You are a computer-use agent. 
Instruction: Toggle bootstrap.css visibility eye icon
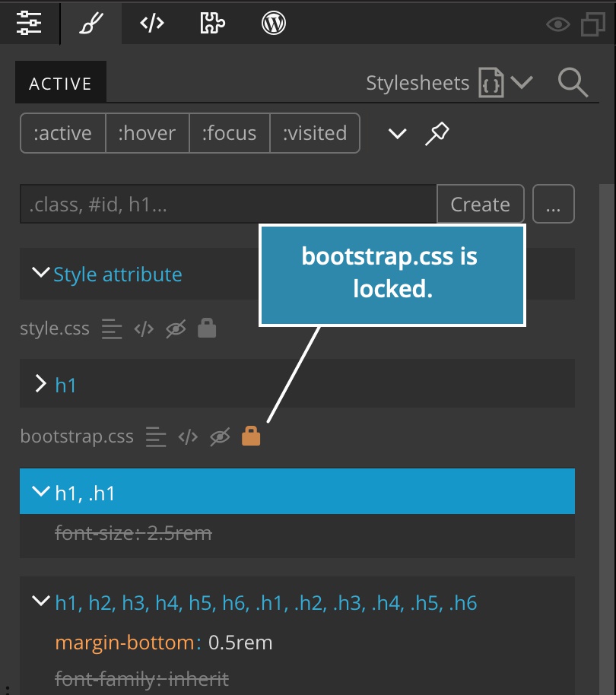click(220, 437)
